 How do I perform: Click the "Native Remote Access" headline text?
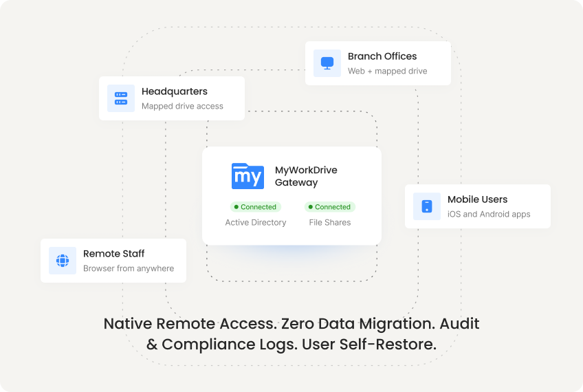click(291, 334)
